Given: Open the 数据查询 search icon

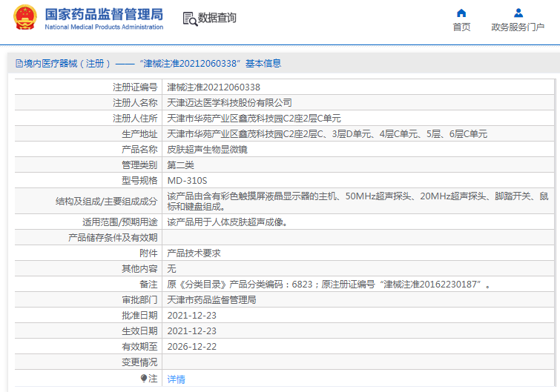Looking at the screenshot, I should pos(190,19).
